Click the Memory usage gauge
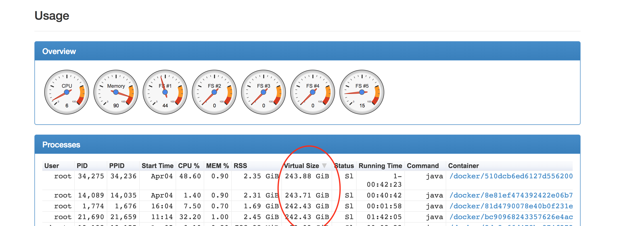644x226 pixels. [x=116, y=92]
